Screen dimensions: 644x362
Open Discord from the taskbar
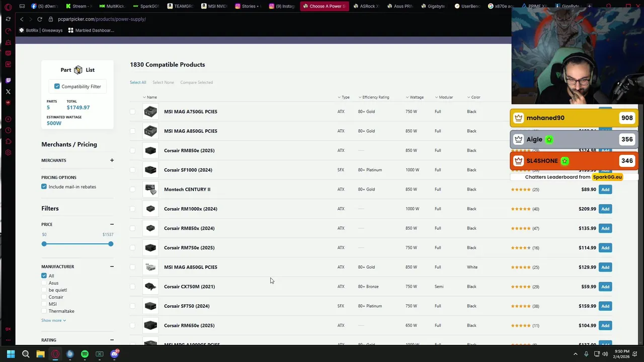(114, 354)
